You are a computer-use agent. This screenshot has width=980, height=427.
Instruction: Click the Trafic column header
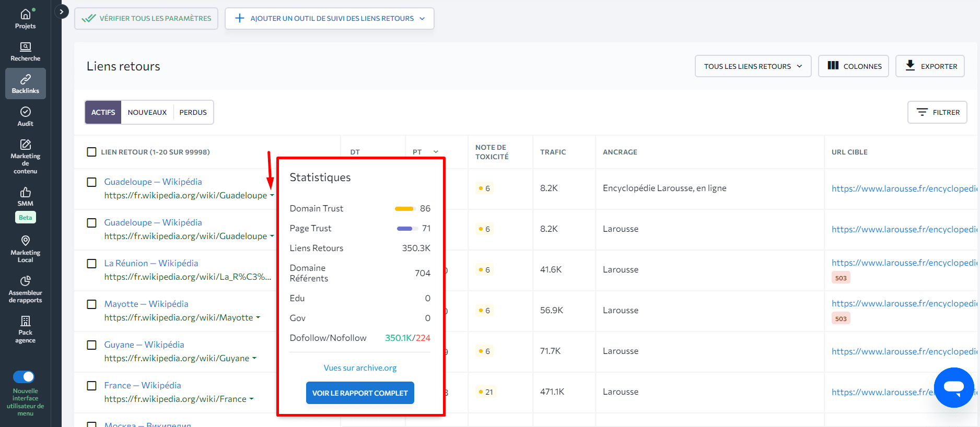point(553,152)
